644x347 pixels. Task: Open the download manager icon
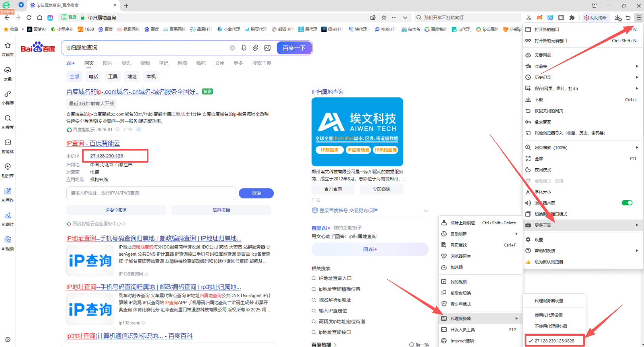coord(618,18)
